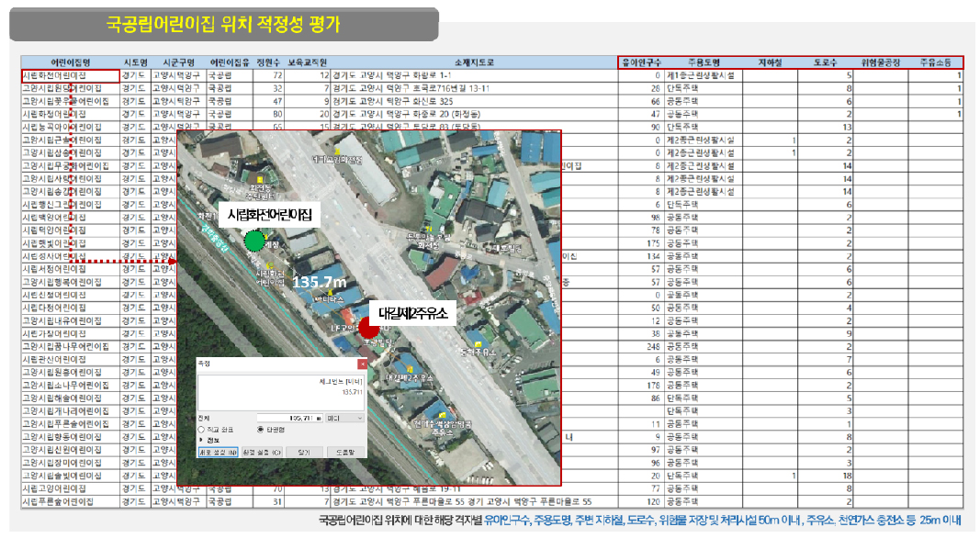Click the address cell containing 화신로 325
Viewport: 980px width, 538px height.
tap(474, 101)
